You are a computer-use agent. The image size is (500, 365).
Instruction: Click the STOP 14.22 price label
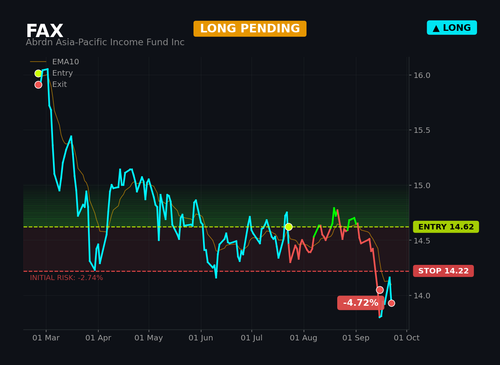pyautogui.click(x=443, y=271)
